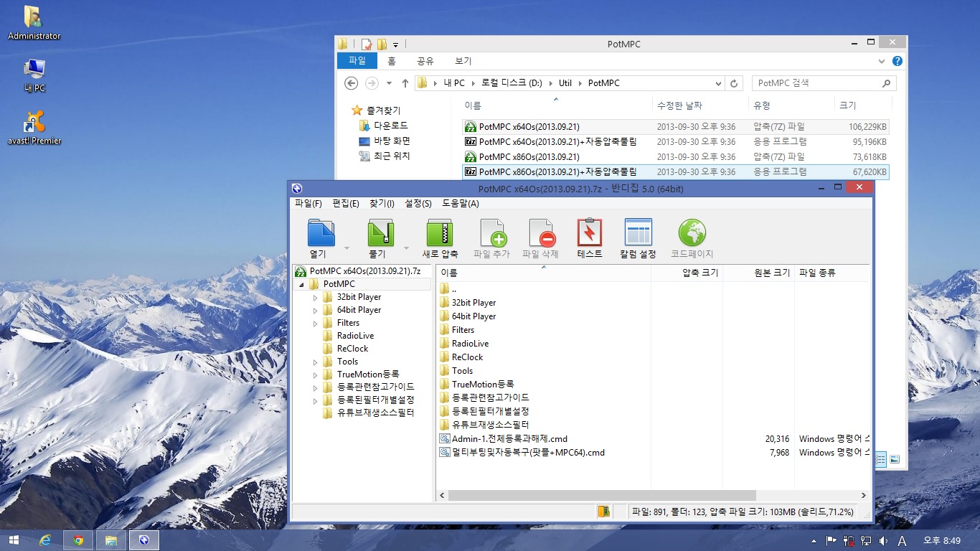Image resolution: width=980 pixels, height=551 pixels.
Task: Click the 테스트 (Test) toolbar icon
Action: 590,233
